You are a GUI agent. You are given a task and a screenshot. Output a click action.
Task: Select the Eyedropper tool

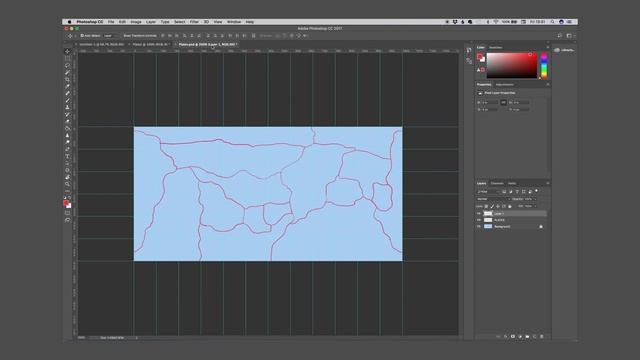(67, 86)
